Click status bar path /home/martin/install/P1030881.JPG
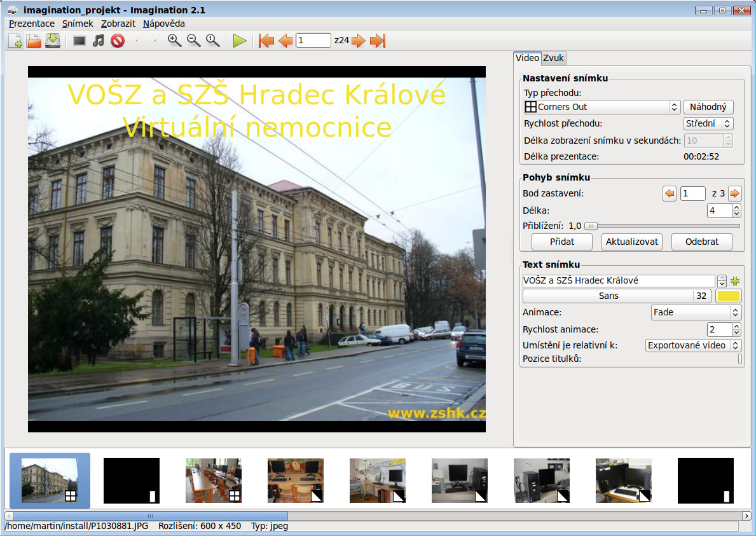 (77, 526)
